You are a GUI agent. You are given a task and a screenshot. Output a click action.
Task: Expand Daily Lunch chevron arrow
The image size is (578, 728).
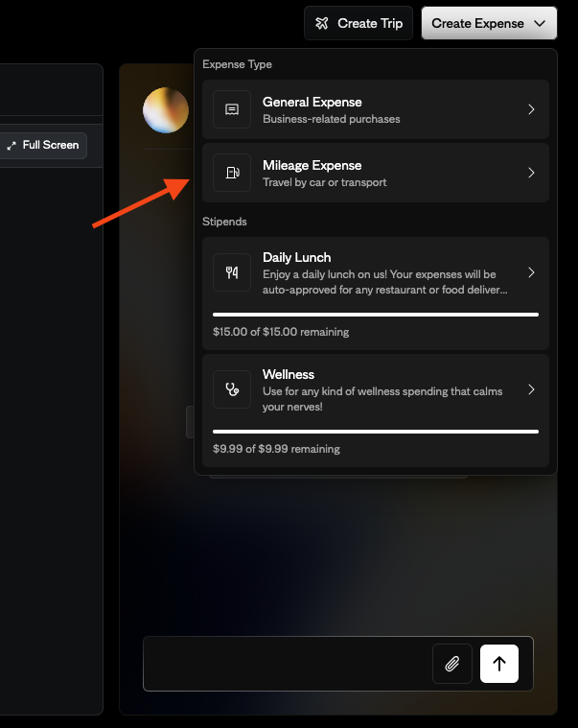[532, 272]
